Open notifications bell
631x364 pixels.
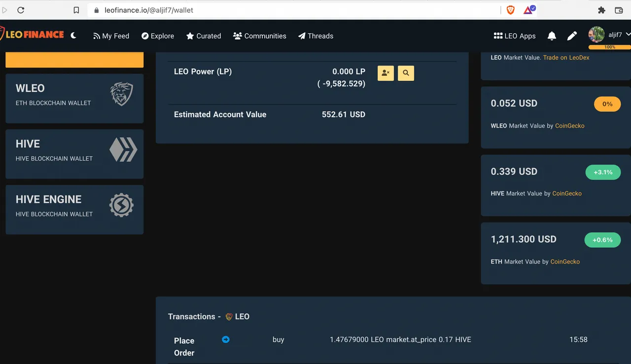552,36
